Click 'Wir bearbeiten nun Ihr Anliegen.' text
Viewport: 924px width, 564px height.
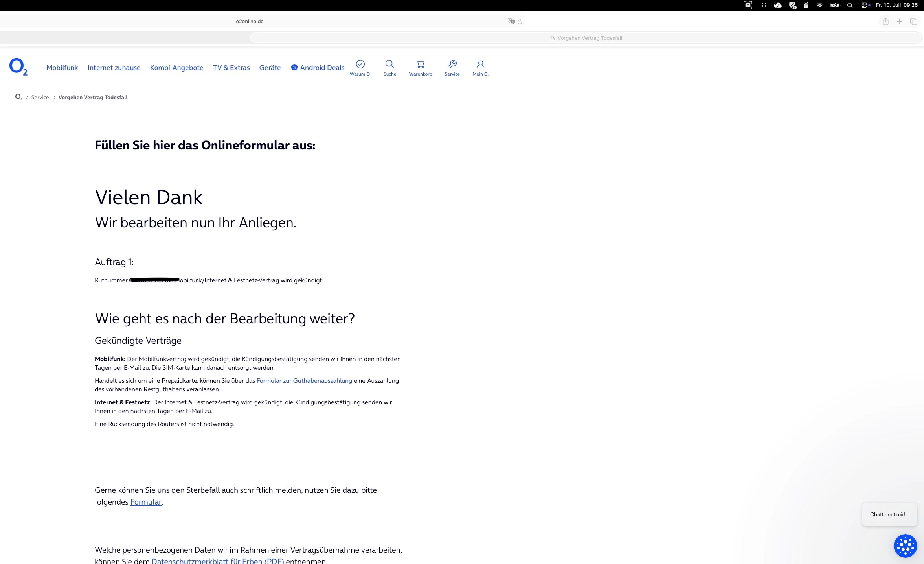pos(195,223)
